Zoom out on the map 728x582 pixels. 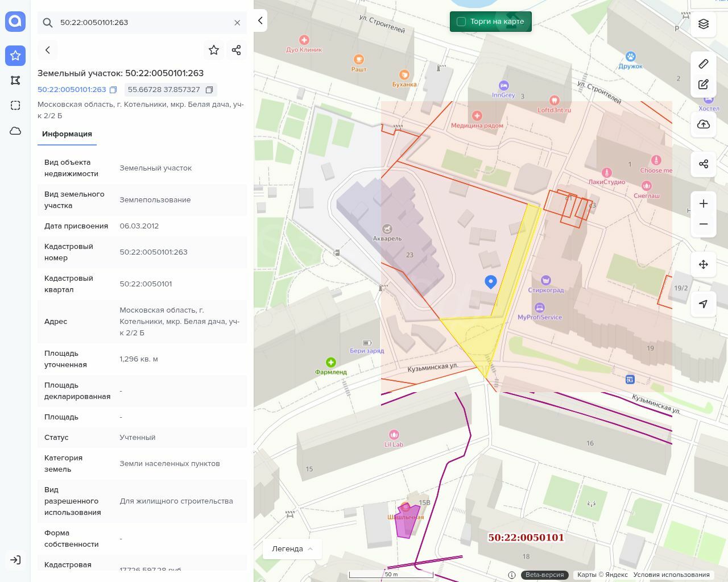point(704,224)
